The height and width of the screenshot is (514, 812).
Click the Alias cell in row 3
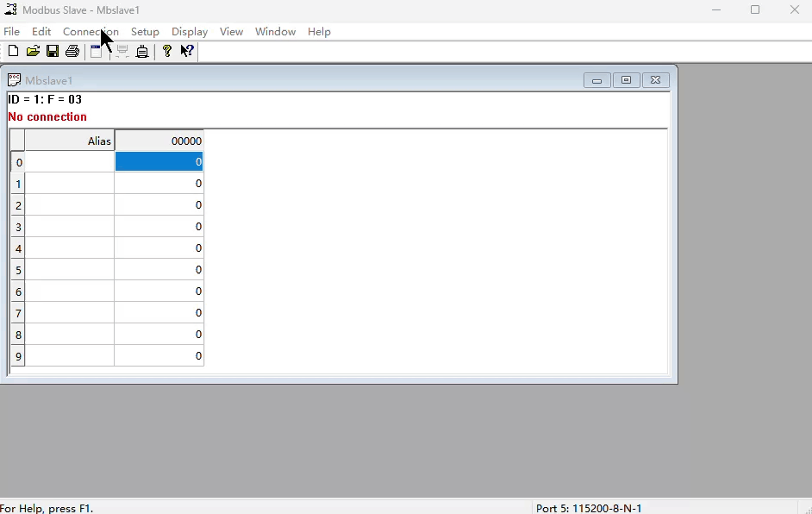(x=70, y=227)
